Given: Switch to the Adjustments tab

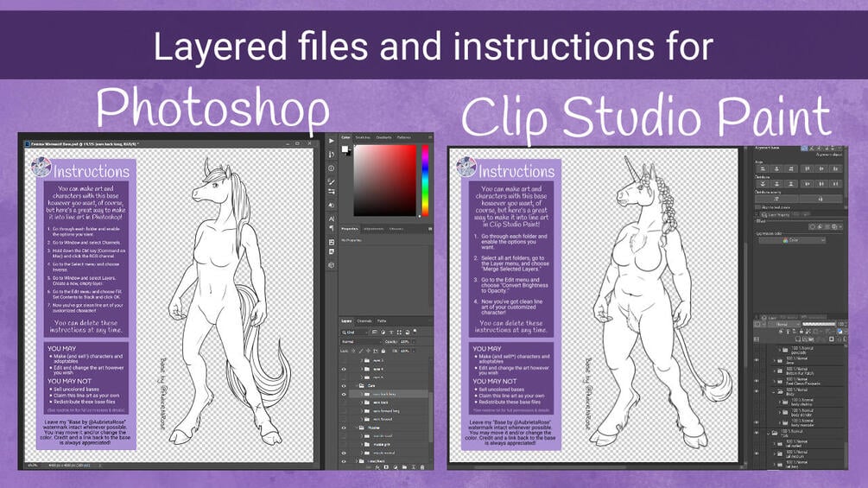Looking at the screenshot, I should point(374,229).
